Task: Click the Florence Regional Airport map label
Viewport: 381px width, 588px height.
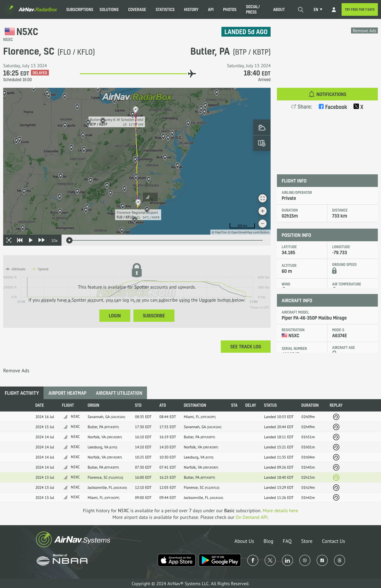Action: [x=138, y=215]
